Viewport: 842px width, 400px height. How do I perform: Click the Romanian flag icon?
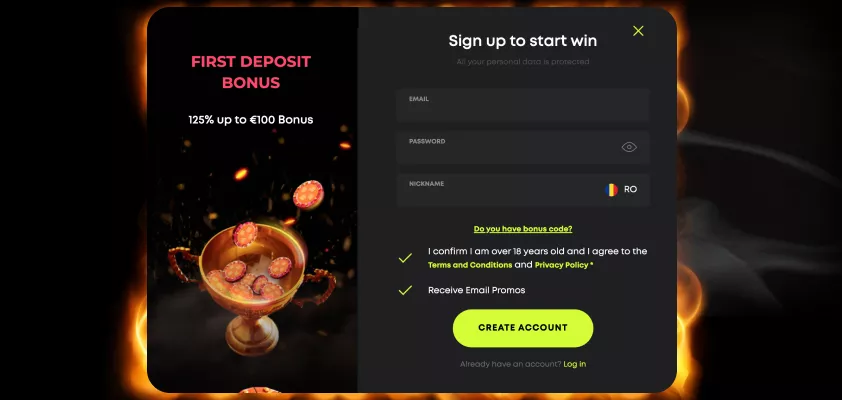pyautogui.click(x=611, y=190)
